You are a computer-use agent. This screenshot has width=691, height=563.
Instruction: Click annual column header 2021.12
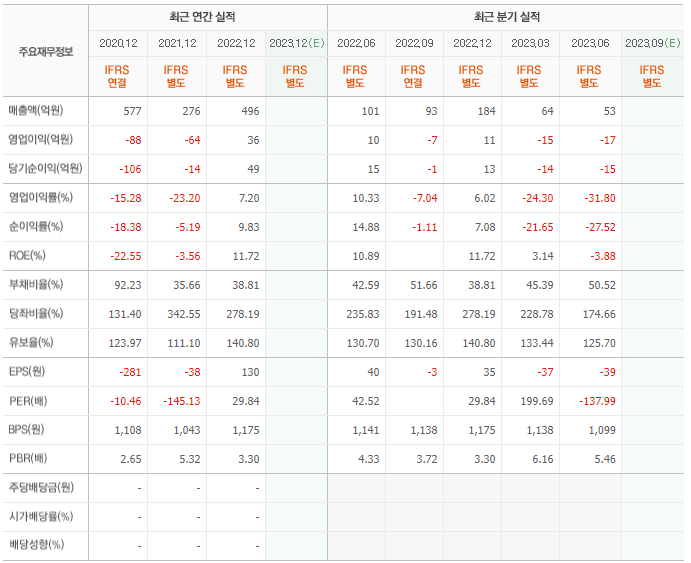coord(177,43)
